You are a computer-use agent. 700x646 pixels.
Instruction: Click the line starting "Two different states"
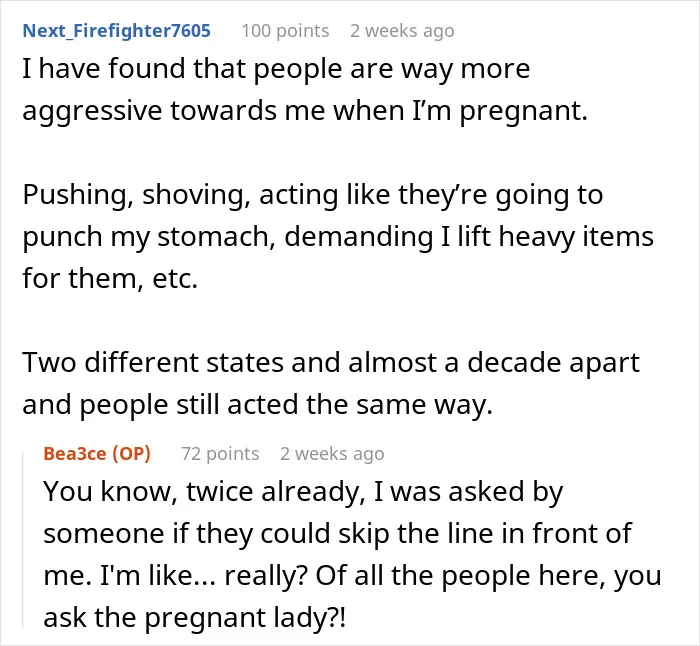pyautogui.click(x=331, y=363)
